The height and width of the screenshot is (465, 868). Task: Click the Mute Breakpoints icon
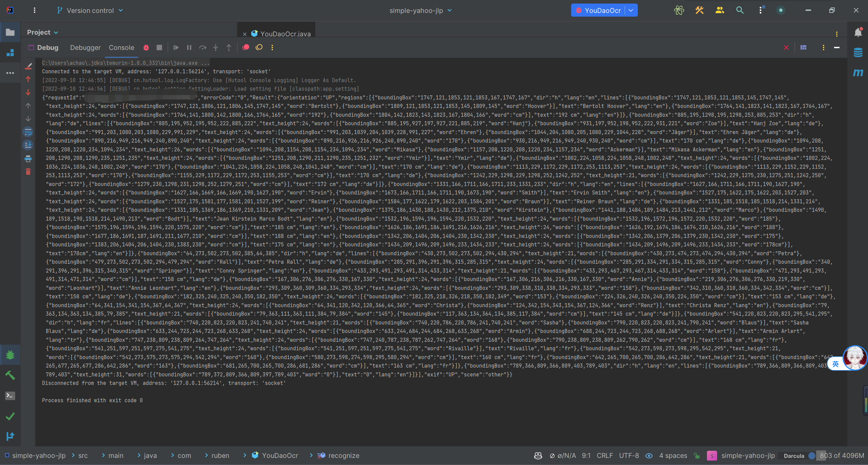259,48
